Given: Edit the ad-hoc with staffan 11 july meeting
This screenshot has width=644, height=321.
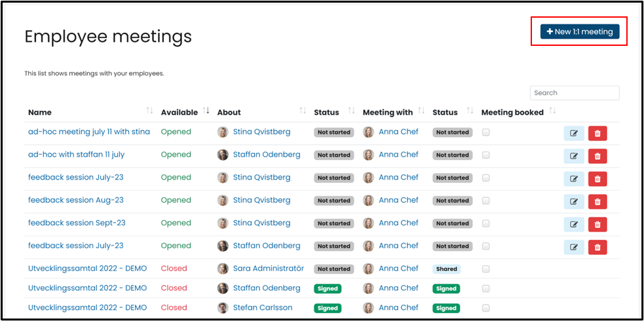Looking at the screenshot, I should tap(574, 156).
